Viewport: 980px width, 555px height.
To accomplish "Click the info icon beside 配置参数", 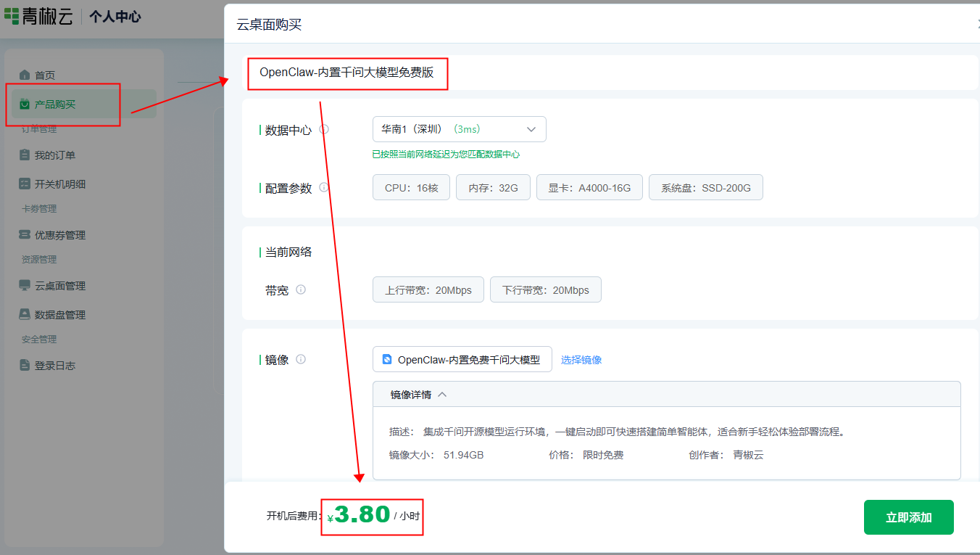I will tap(324, 187).
